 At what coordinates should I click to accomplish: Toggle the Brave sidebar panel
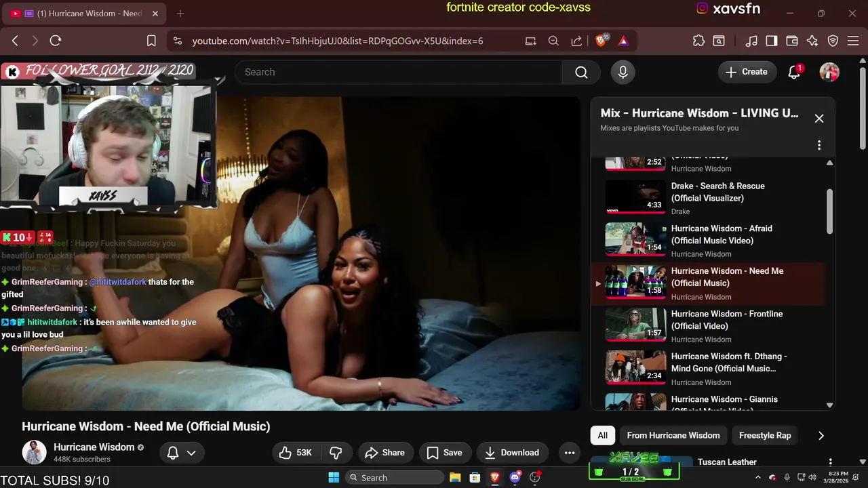pyautogui.click(x=772, y=41)
